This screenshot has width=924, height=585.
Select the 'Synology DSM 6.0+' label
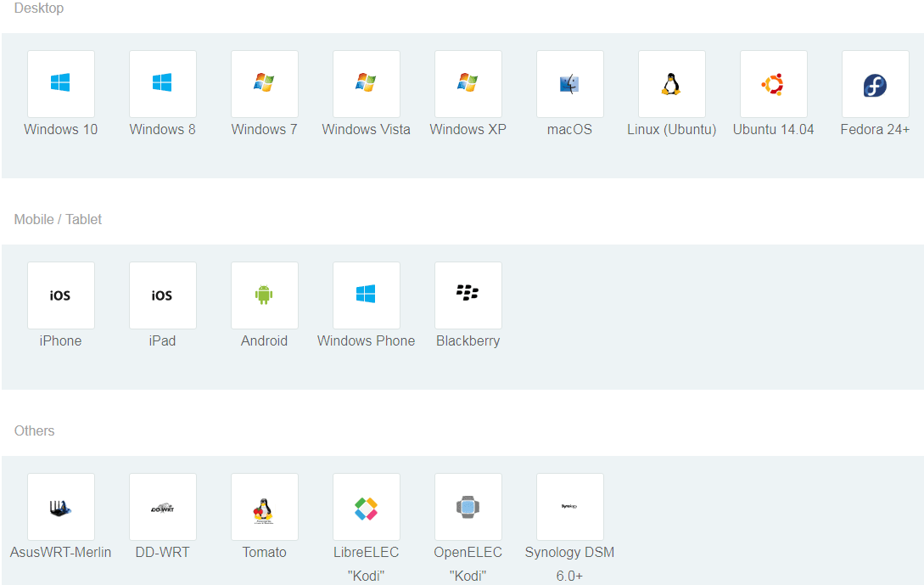[x=570, y=564]
